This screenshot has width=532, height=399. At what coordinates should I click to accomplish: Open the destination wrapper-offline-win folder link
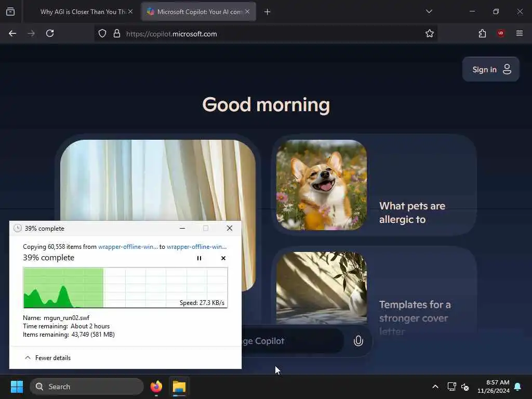click(x=197, y=247)
